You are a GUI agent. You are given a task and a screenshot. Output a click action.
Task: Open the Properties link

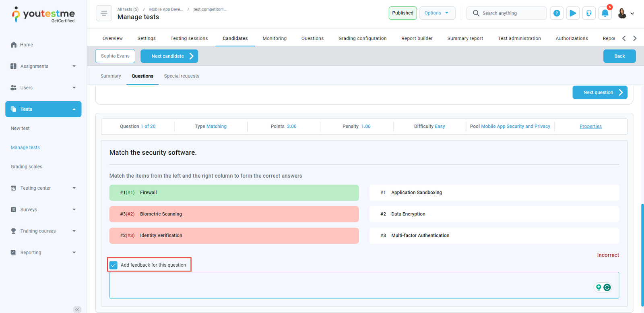pyautogui.click(x=590, y=126)
